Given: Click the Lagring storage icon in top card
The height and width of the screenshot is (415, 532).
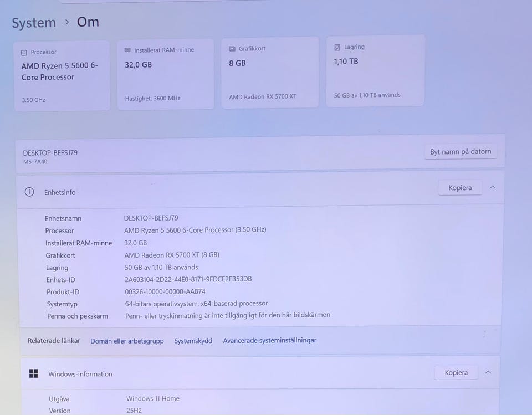Looking at the screenshot, I should pyautogui.click(x=337, y=48).
